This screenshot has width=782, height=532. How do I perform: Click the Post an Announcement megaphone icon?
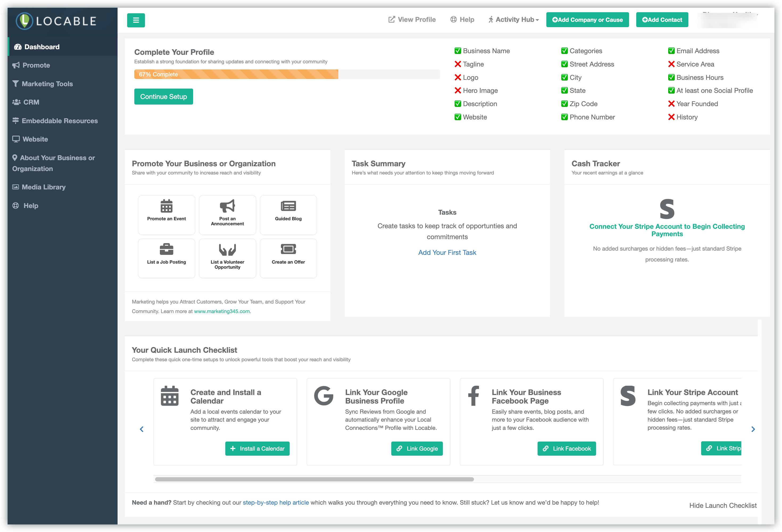[x=227, y=206]
